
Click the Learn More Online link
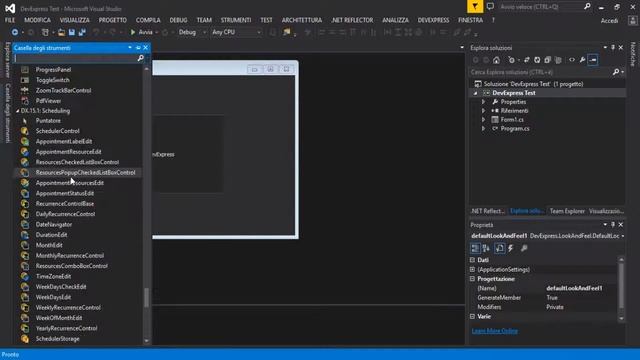pos(495,331)
